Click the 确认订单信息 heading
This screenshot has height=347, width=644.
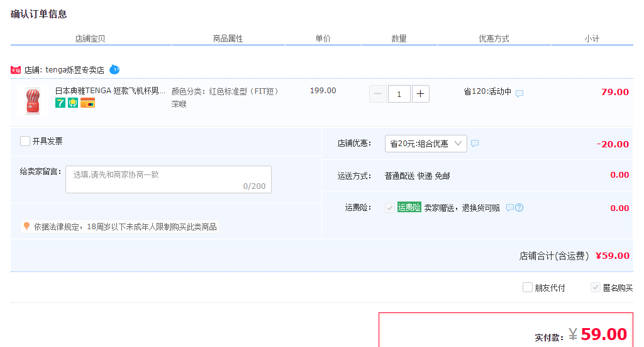[38, 14]
